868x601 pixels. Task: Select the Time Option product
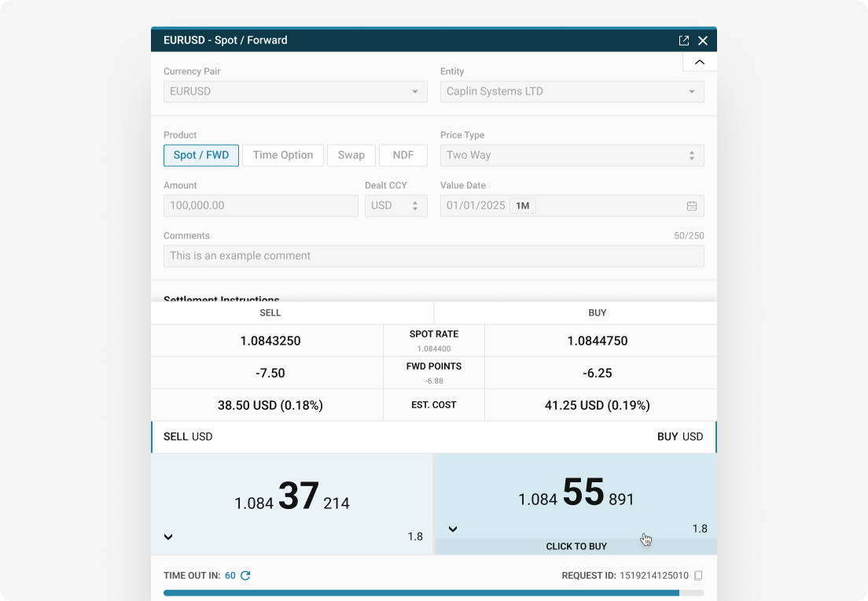[x=283, y=156]
